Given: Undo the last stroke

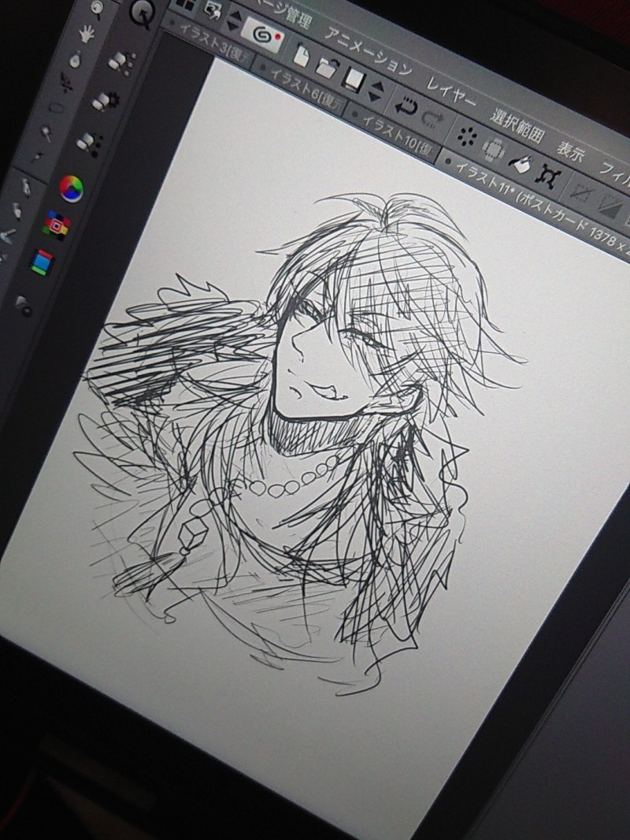Looking at the screenshot, I should (x=406, y=106).
